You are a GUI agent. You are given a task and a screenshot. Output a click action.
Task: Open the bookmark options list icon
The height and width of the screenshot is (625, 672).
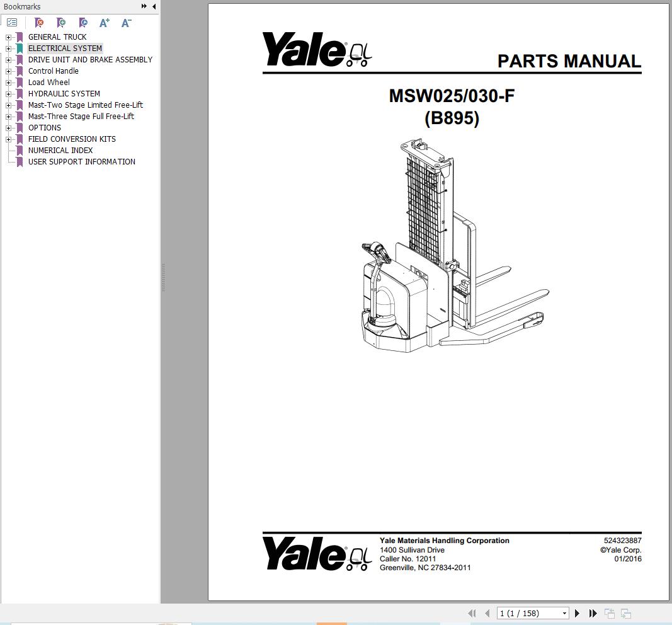click(x=11, y=22)
